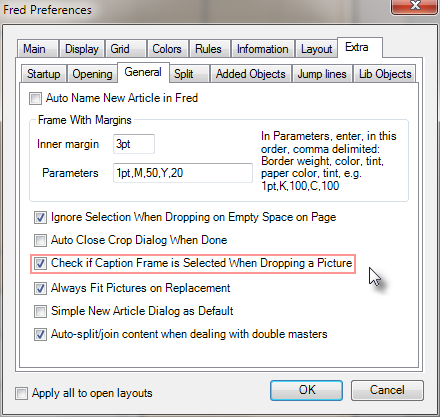Screen dimensions: 440x417
Task: Toggle Auto Close Crop Dialog When Done
Action: 40,240
